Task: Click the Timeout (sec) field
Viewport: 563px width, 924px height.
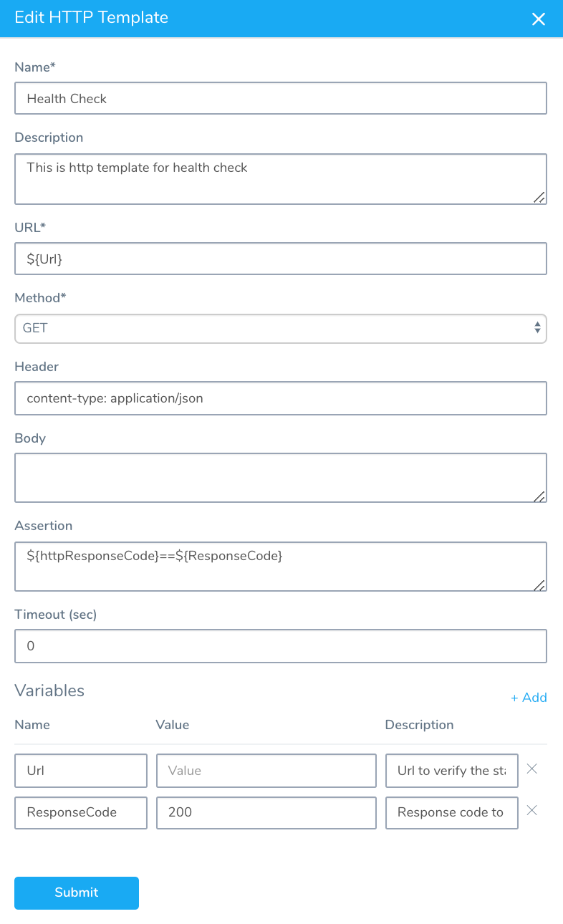Action: 281,646
